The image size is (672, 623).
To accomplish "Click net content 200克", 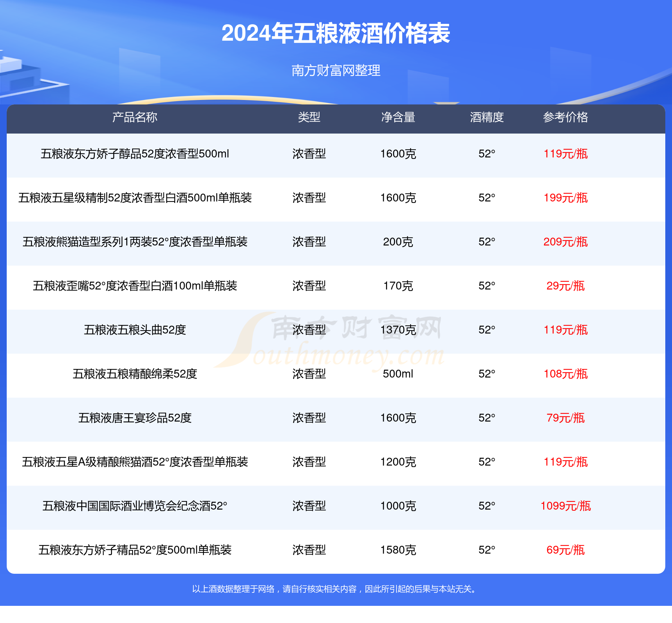I will pos(398,242).
